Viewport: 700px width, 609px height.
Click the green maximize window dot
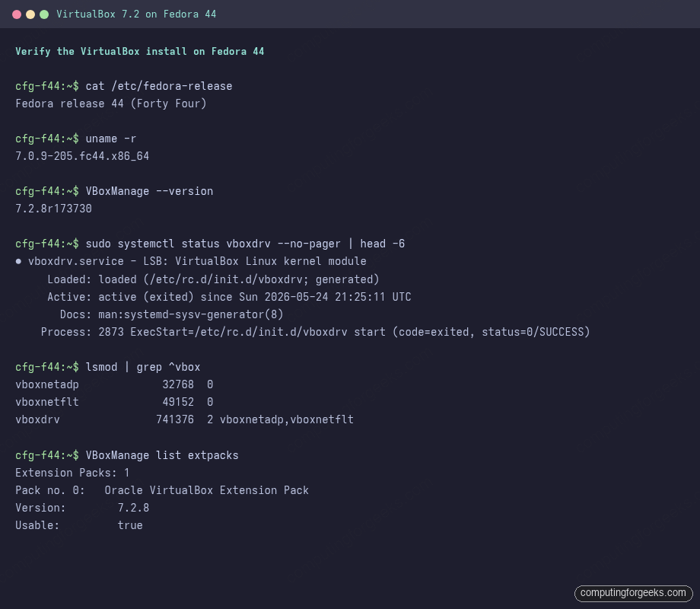(44, 14)
